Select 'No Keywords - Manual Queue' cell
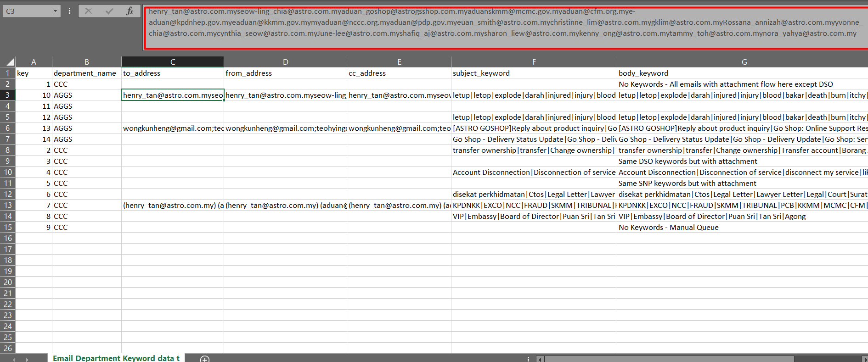 pyautogui.click(x=743, y=227)
